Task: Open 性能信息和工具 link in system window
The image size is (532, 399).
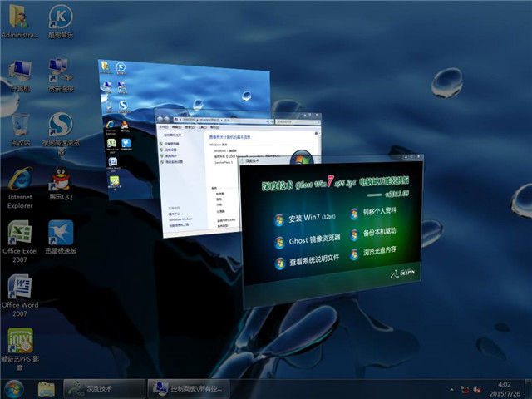Action: click(x=179, y=225)
